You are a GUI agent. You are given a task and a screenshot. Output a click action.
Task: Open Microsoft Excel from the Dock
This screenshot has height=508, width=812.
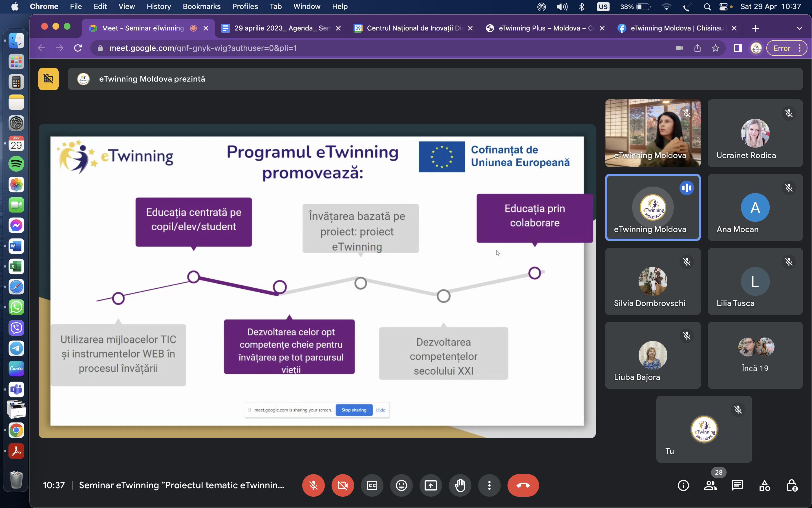(x=16, y=266)
